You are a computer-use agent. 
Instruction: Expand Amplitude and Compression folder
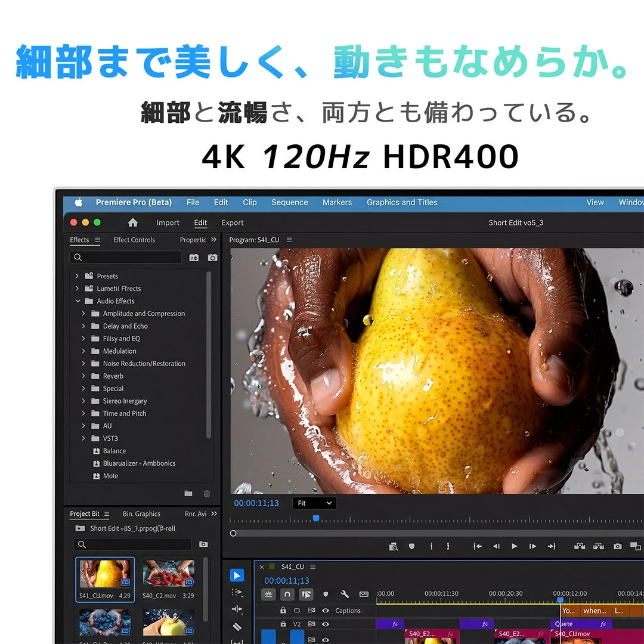tap(83, 314)
